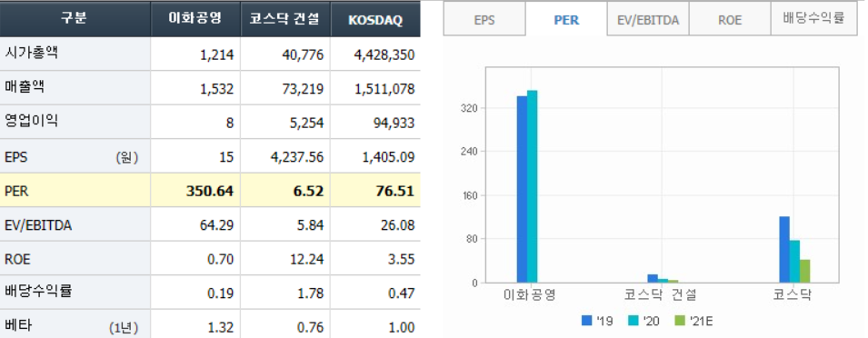This screenshot has height=338, width=868.
Task: Click the 6.52 PER value
Action: pyautogui.click(x=308, y=192)
